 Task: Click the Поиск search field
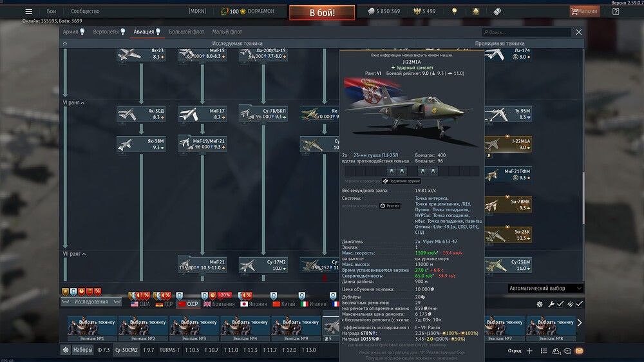pos(527,32)
